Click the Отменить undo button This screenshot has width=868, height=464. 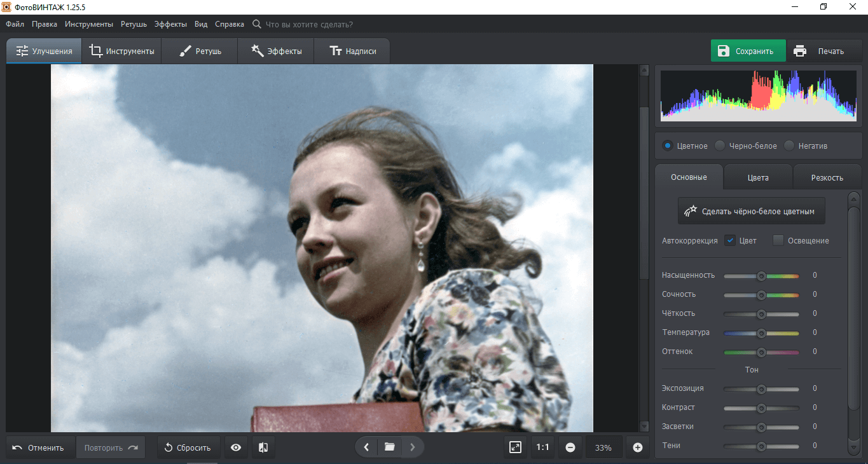40,447
